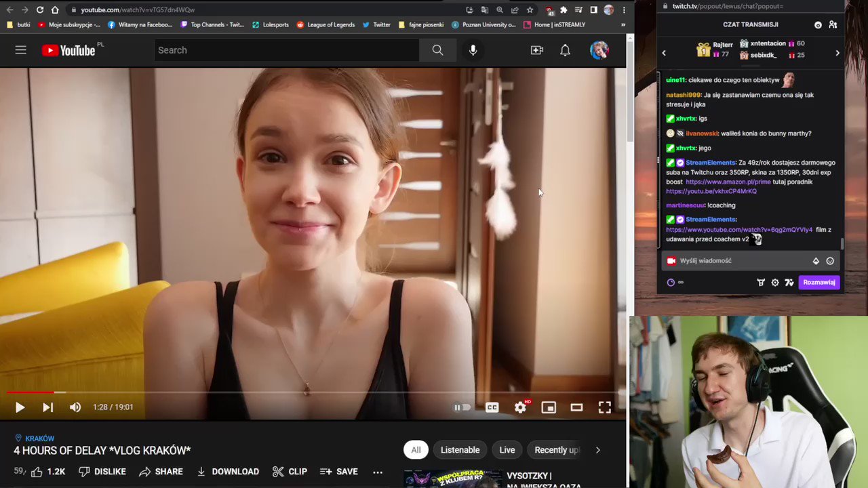Open the Bits cheering icon in chat
868x488 pixels.
[761, 282]
